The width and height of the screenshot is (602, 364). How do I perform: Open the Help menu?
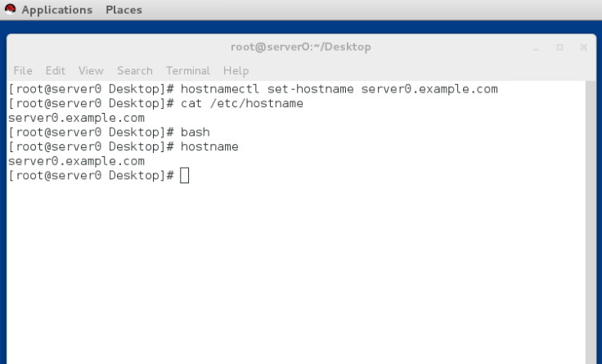point(236,70)
